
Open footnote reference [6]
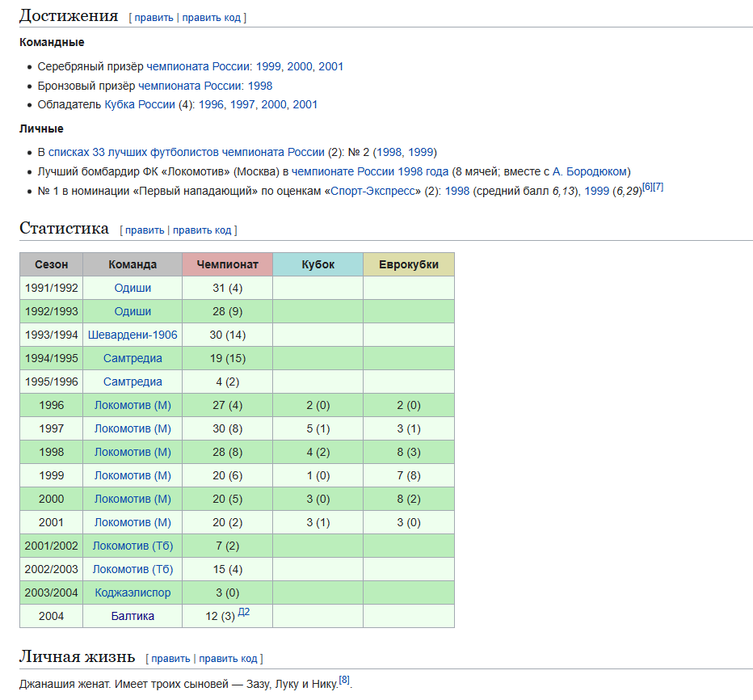coord(647,187)
